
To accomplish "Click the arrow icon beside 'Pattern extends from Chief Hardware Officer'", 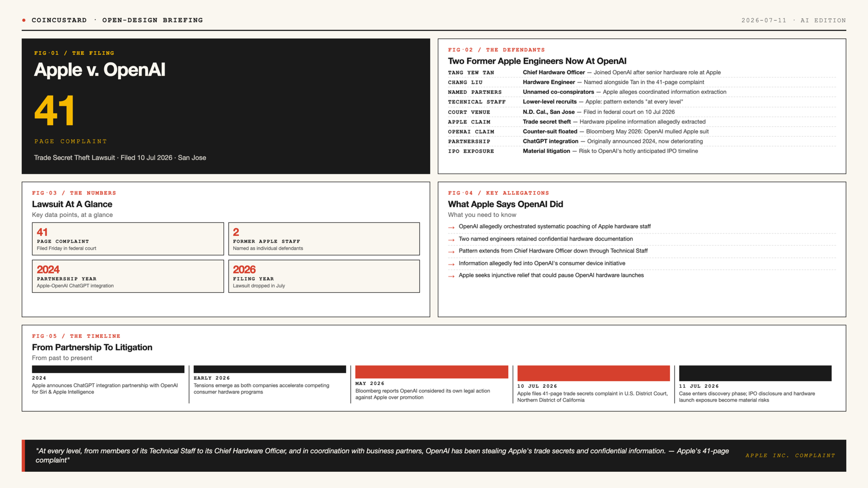I will point(451,252).
